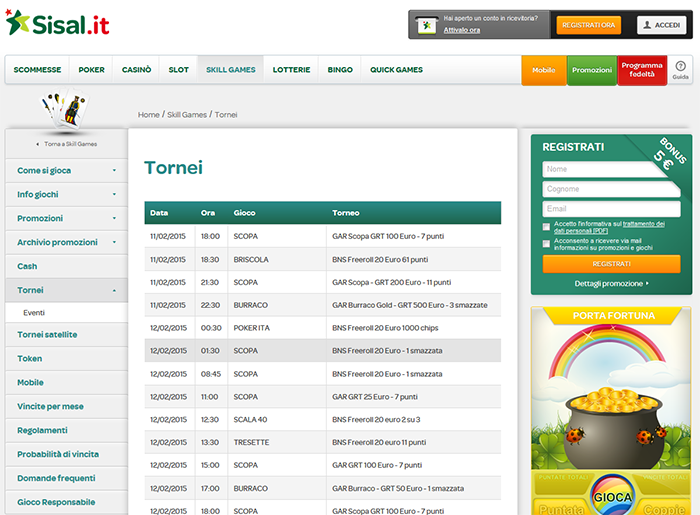
Task: Open Domande frequenti in the sidebar
Action: 66,478
